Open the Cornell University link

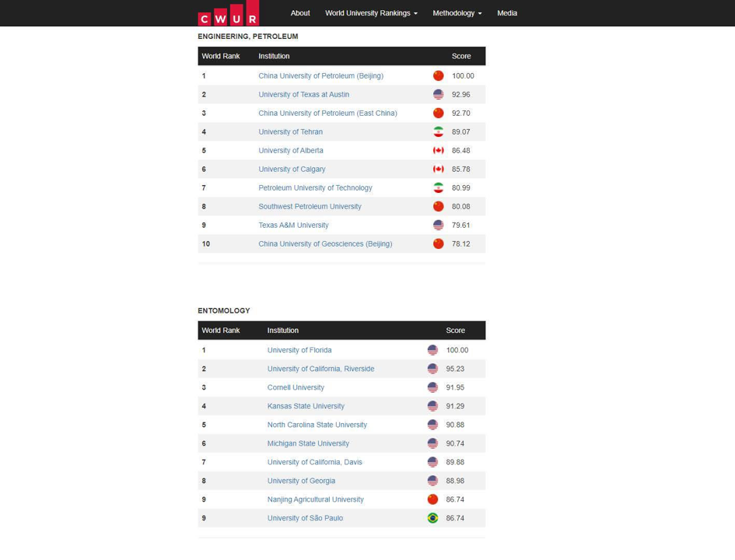[296, 387]
